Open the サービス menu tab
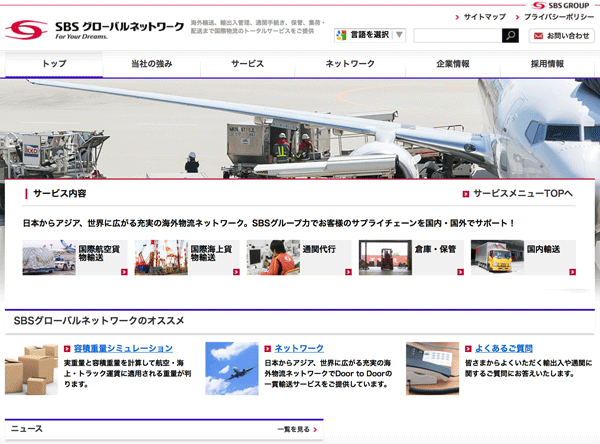600x444 pixels. click(x=248, y=64)
